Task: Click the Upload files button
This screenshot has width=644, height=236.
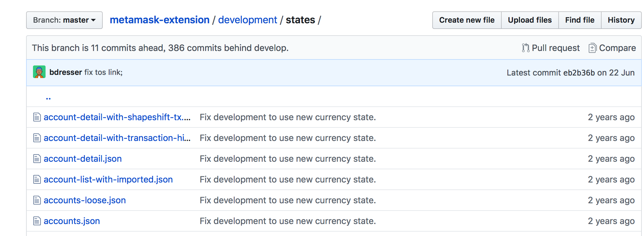Action: click(530, 20)
